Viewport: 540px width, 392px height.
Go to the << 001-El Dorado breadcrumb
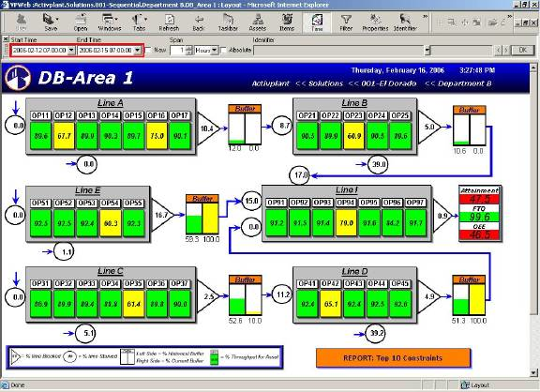coord(382,83)
